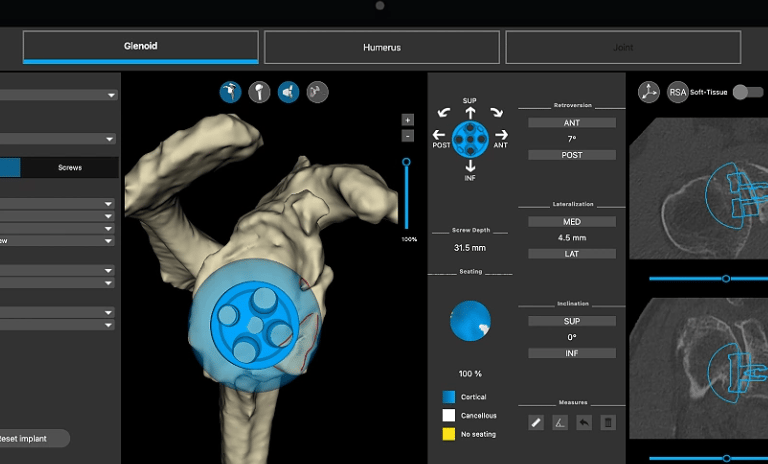Open the topmost dropdown in left panel

point(58,95)
